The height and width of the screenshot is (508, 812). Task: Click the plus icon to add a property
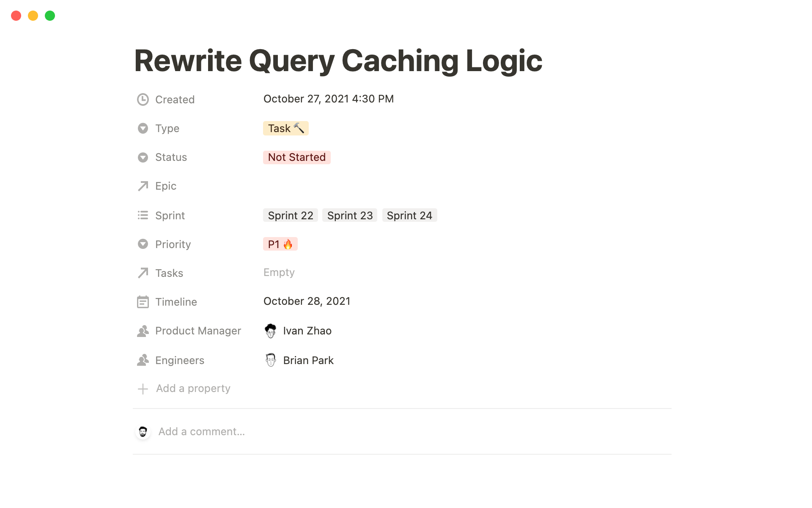tap(143, 389)
